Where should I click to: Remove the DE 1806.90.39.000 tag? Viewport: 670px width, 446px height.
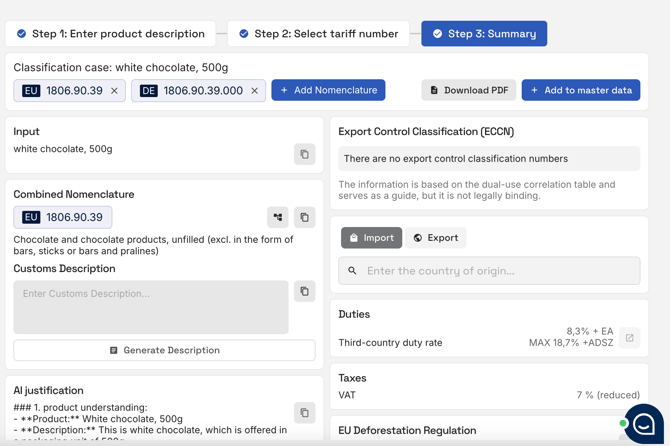pos(254,91)
